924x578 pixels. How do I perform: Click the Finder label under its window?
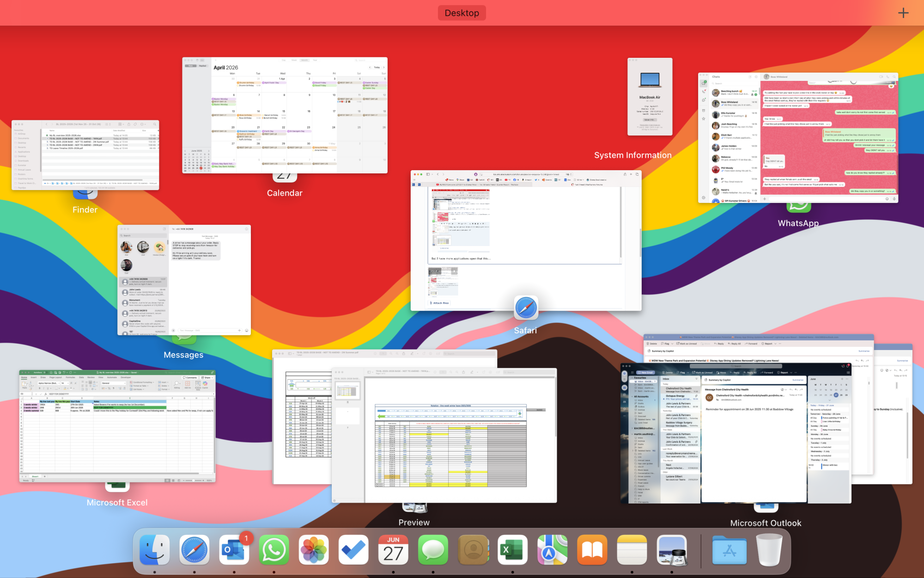click(x=85, y=210)
